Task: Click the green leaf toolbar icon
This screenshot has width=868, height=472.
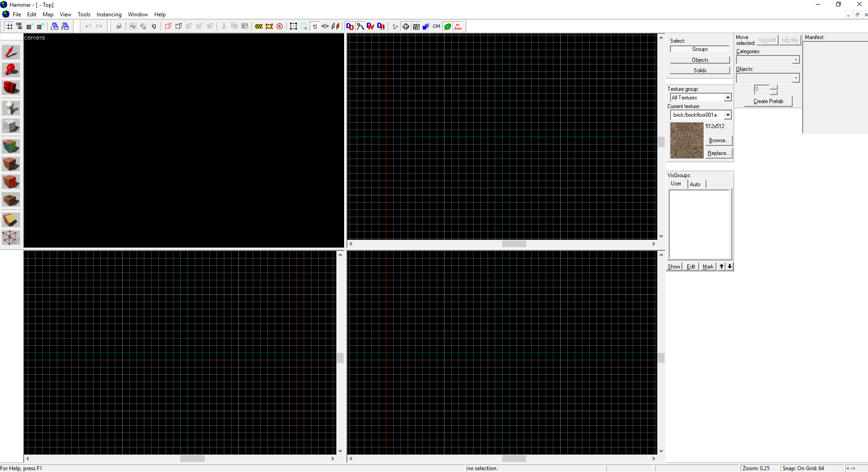Action: [x=448, y=26]
